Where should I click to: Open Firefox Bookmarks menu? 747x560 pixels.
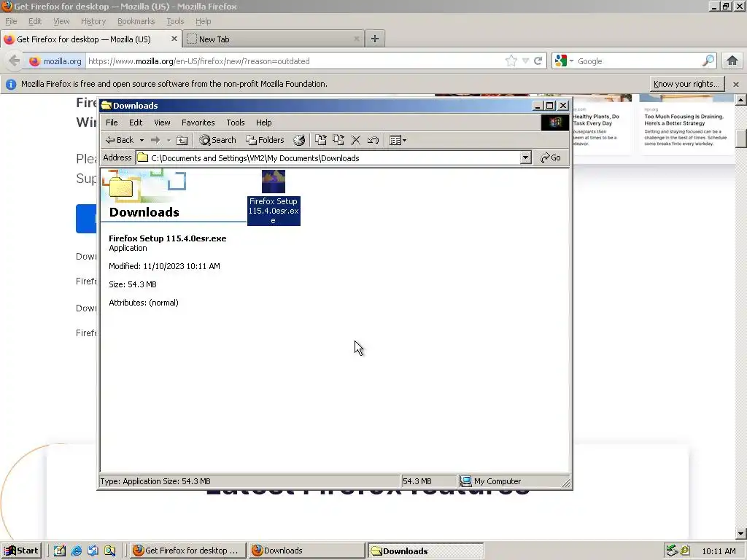(136, 21)
